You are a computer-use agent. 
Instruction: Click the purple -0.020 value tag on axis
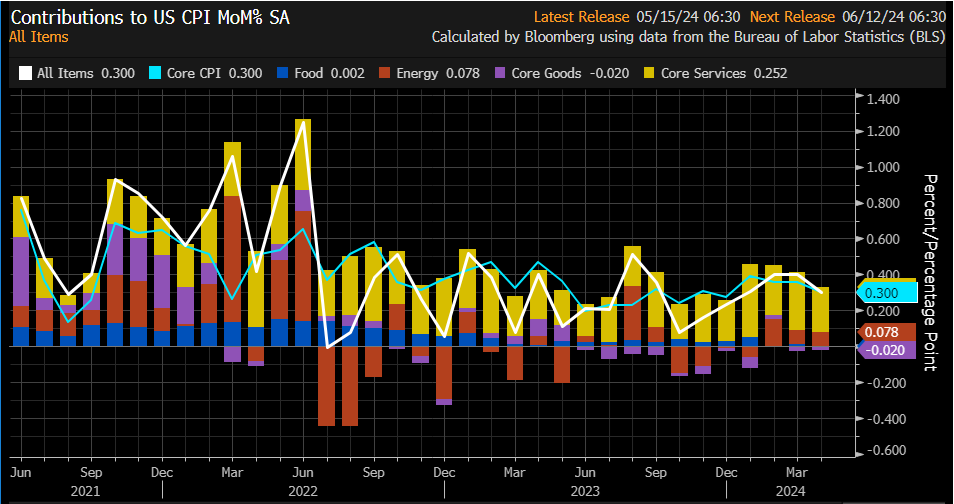(883, 349)
